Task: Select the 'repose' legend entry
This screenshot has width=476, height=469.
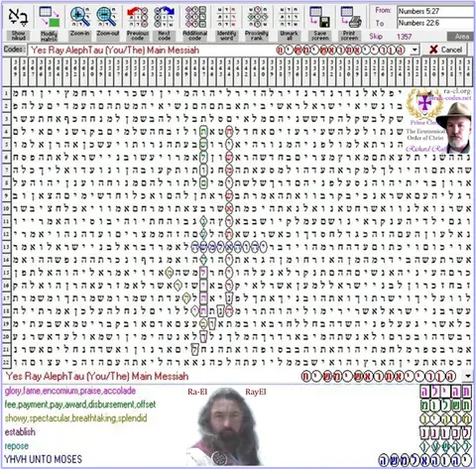Action: (x=17, y=446)
